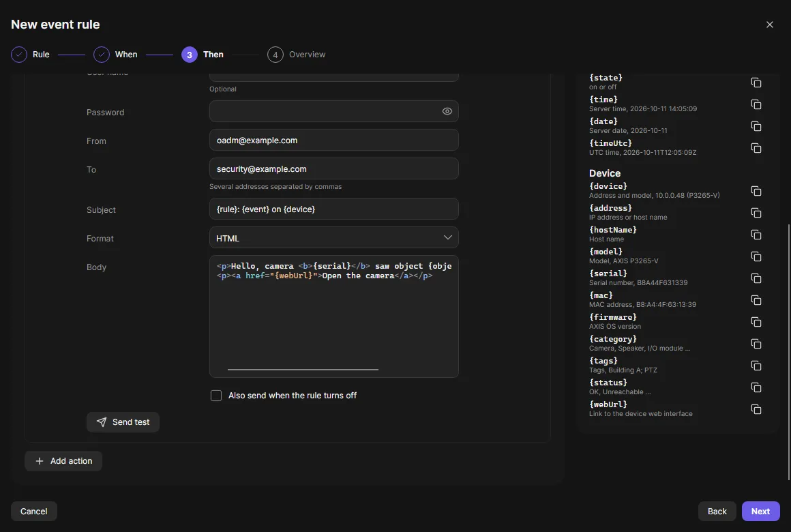
Task: Click the Body horizontal scrollbar
Action: [x=303, y=370]
